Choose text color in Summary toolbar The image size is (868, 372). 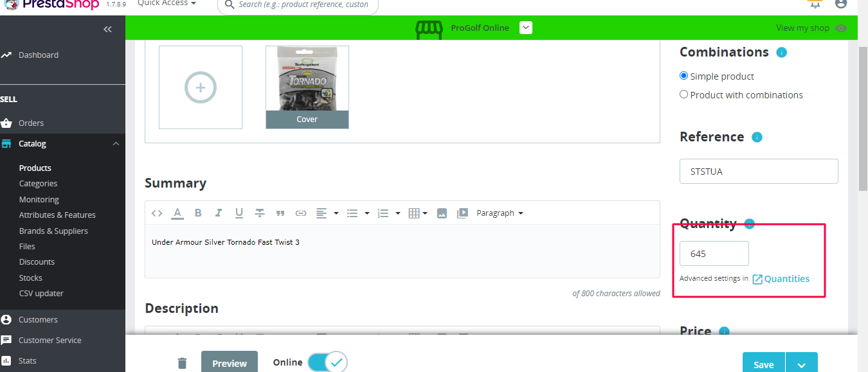click(x=177, y=213)
